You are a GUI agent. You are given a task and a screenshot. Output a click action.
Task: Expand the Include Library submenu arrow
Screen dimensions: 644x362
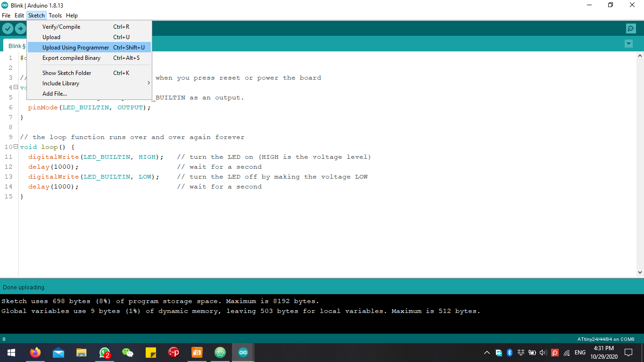pos(149,83)
